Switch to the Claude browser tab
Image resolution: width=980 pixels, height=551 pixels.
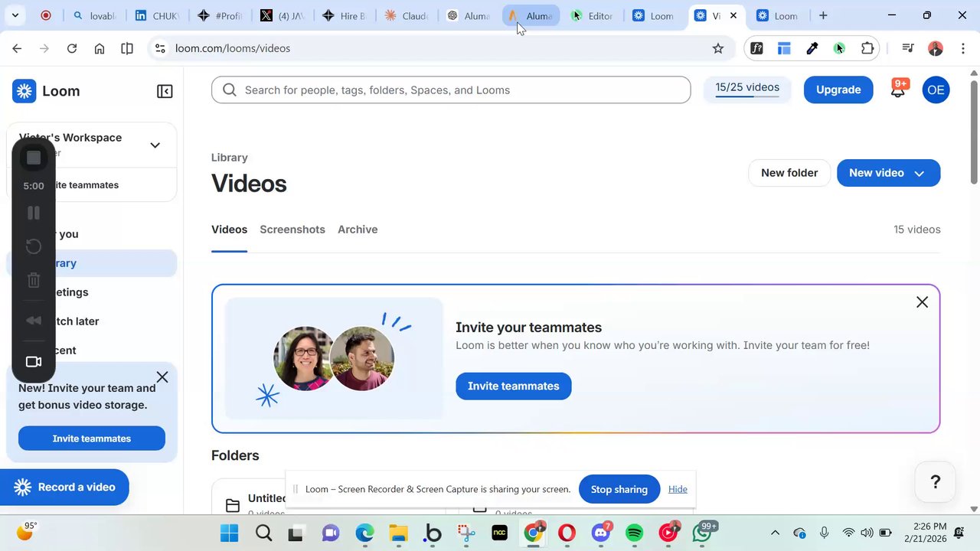(x=406, y=15)
